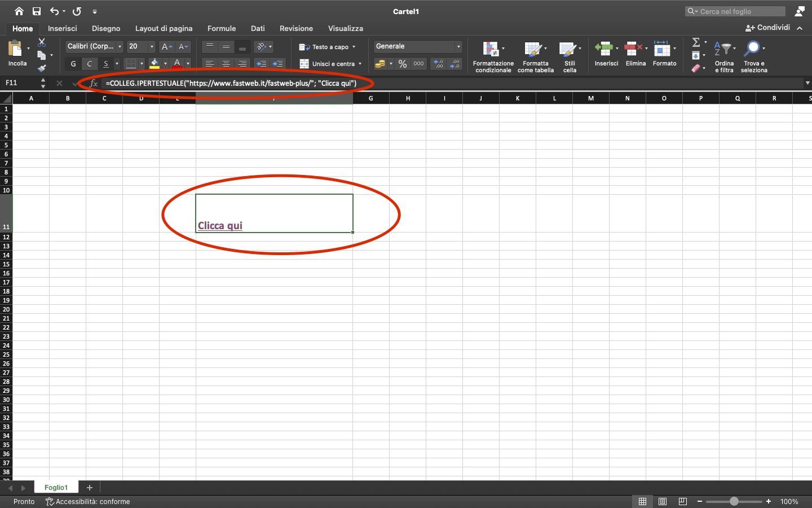Select the format painter brush icon
The width and height of the screenshot is (812, 508).
pos(42,68)
